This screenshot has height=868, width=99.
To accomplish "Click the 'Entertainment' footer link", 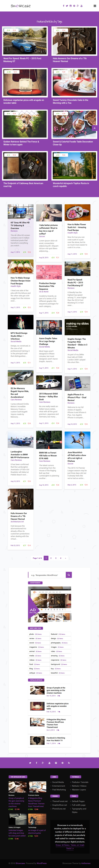I will 59,785.
